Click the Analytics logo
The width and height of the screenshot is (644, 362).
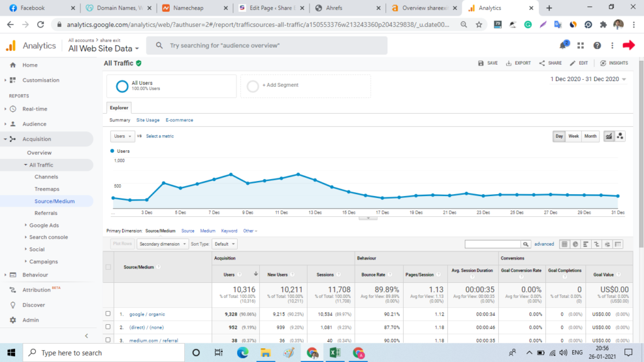click(11, 45)
